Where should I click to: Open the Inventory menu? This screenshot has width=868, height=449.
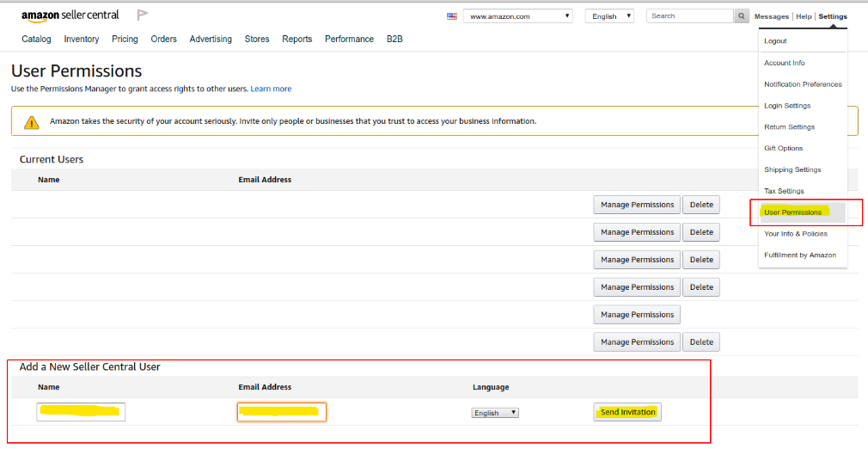[x=82, y=39]
